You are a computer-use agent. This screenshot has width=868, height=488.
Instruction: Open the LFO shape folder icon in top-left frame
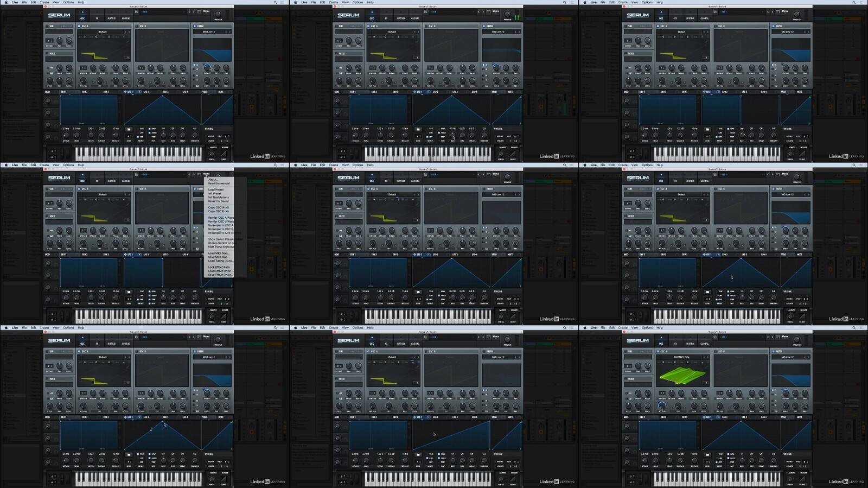click(x=129, y=129)
